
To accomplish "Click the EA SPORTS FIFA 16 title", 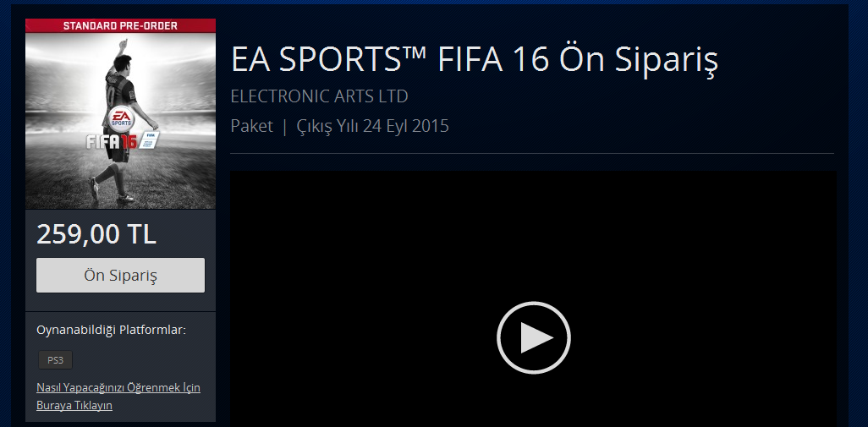I will click(475, 60).
